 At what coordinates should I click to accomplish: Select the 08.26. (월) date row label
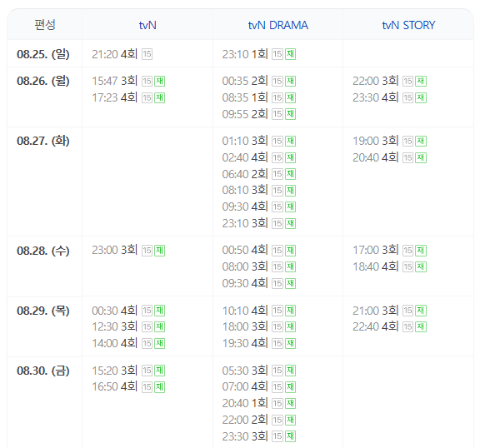[43, 81]
